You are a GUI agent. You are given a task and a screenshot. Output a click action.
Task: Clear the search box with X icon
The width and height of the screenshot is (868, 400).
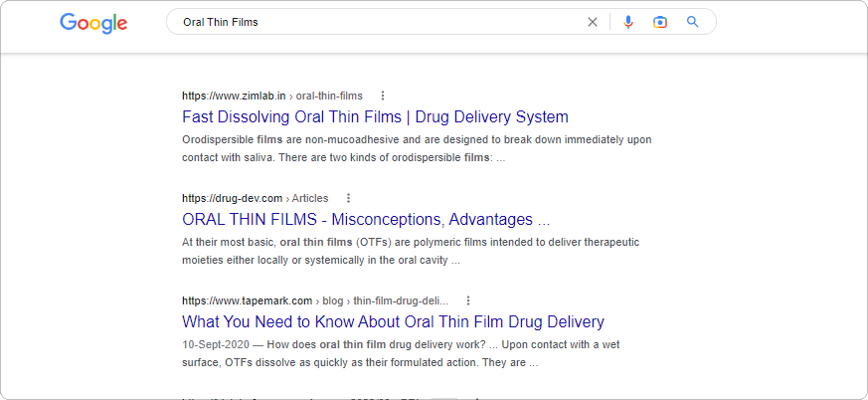593,22
